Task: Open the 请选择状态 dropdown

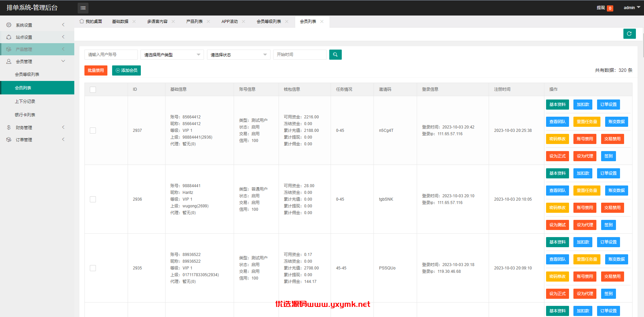Action: click(x=239, y=55)
